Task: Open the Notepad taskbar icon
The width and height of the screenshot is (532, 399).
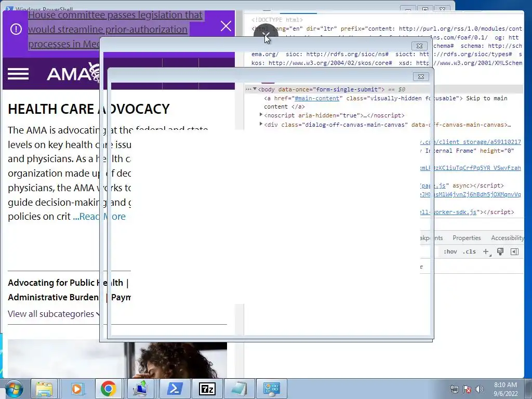Action: (x=239, y=389)
